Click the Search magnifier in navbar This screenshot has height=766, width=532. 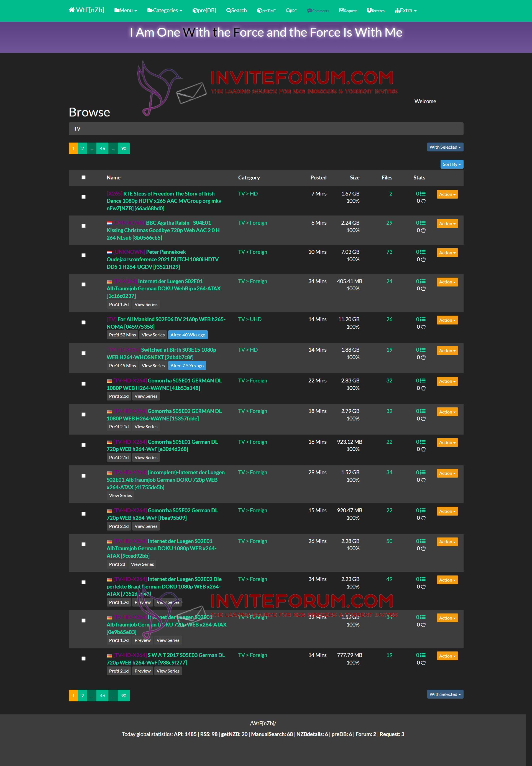[236, 10]
